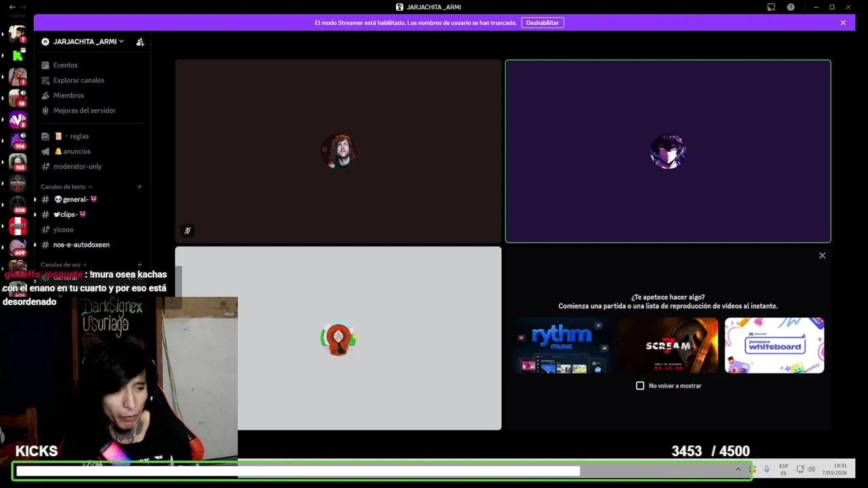The image size is (868, 488).
Task: Launch the Whiteboard activity card
Action: tap(774, 346)
